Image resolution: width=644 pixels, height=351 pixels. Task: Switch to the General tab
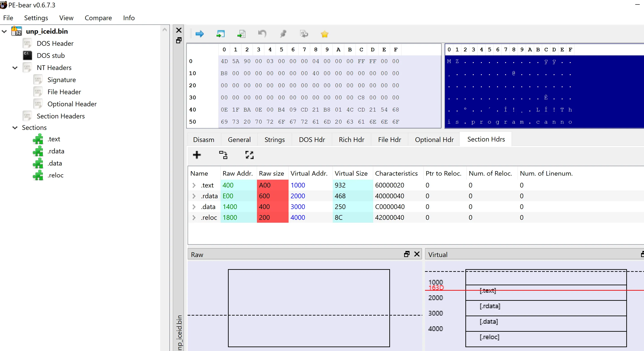point(239,140)
